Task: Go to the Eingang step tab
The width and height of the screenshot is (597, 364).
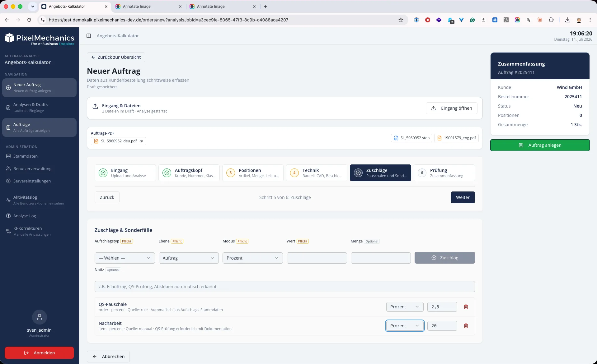Action: pos(125,173)
